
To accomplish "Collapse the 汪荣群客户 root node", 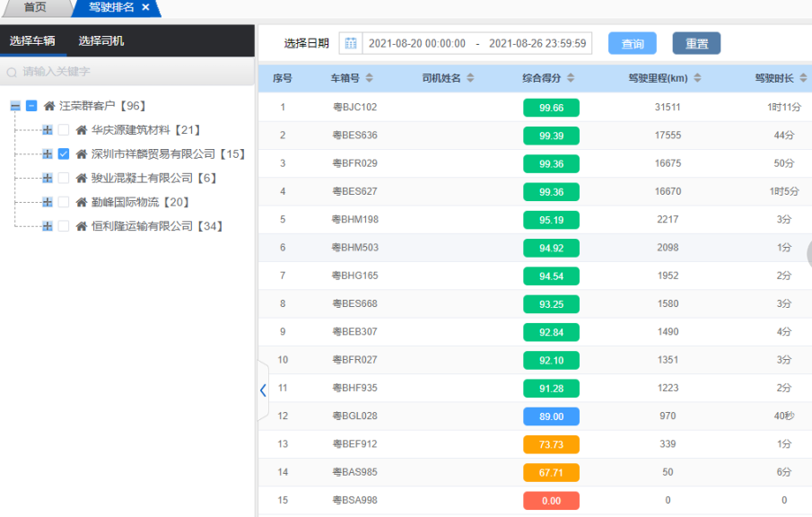I will click(x=15, y=106).
